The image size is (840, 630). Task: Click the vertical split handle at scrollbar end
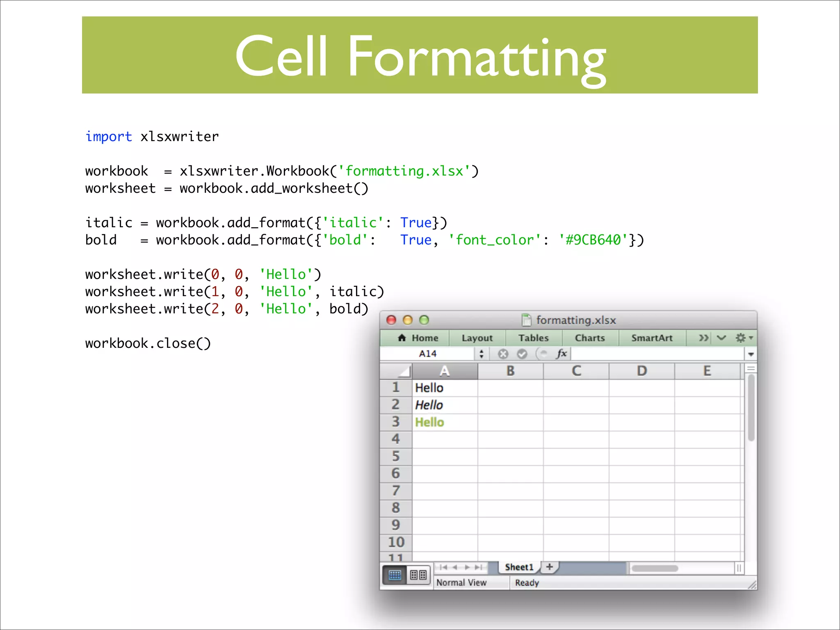(739, 568)
